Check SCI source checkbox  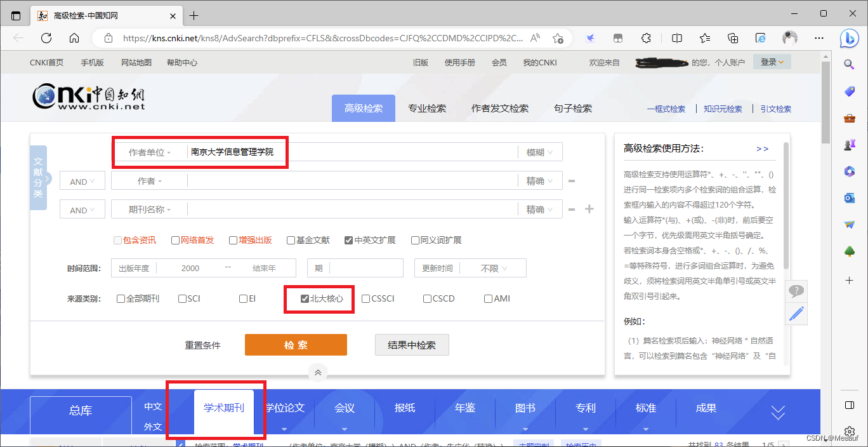click(x=182, y=298)
